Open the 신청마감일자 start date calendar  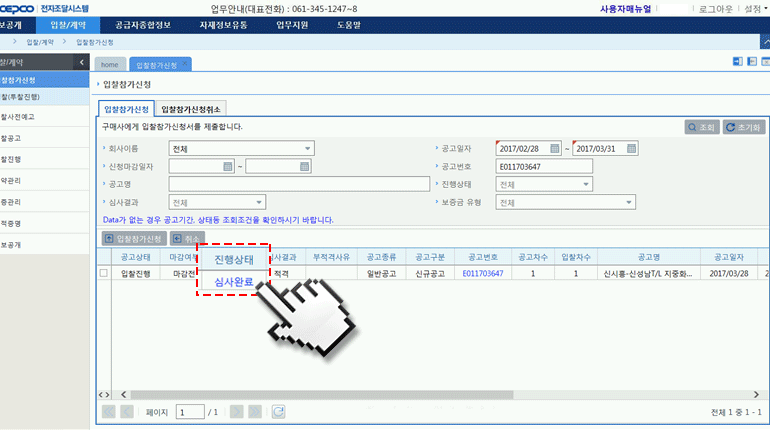227,166
